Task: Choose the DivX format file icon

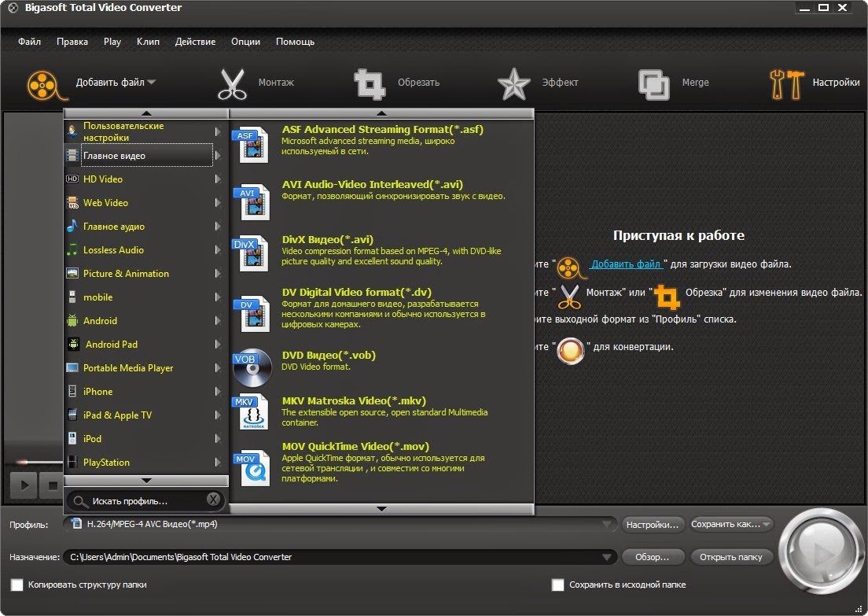Action: pyautogui.click(x=251, y=253)
